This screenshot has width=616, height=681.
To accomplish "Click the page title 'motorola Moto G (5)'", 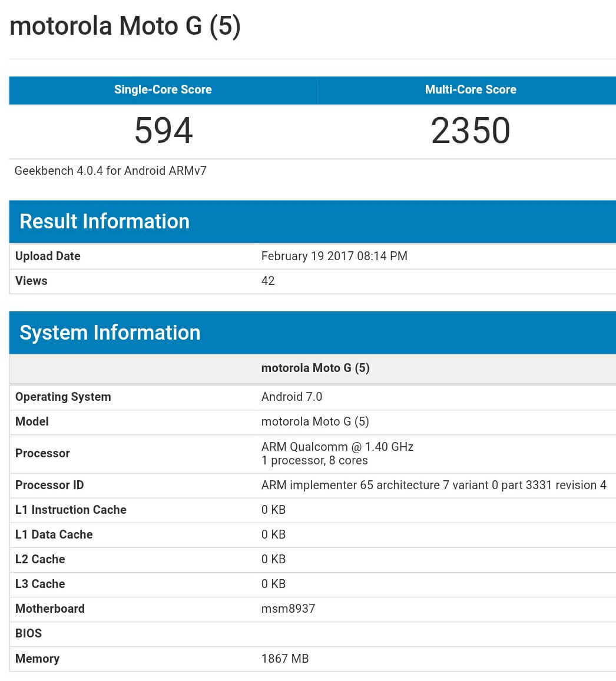I will pos(125,26).
